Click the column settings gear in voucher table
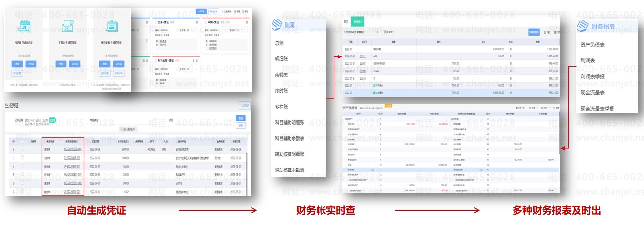The width and height of the screenshot is (644, 225). click(x=13, y=141)
